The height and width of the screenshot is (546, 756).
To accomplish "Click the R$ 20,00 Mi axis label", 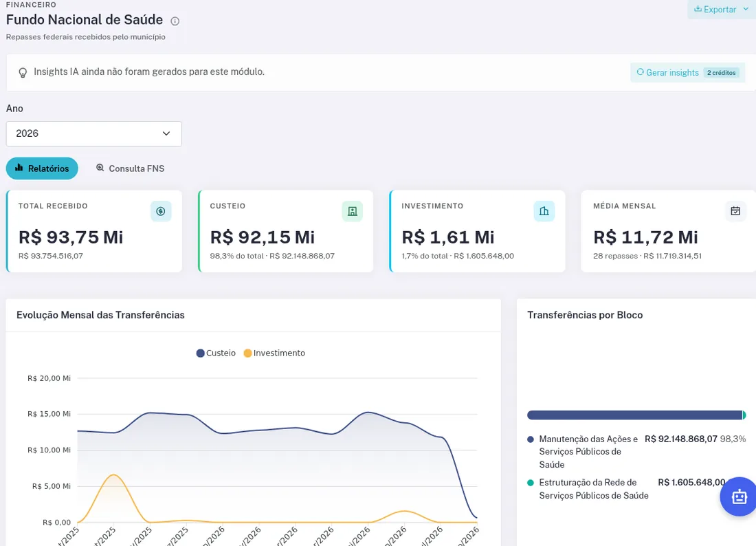I will (49, 379).
